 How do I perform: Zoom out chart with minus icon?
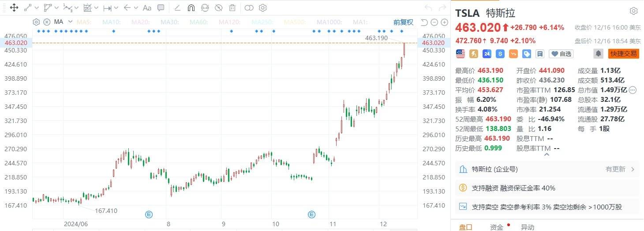[434, 22]
